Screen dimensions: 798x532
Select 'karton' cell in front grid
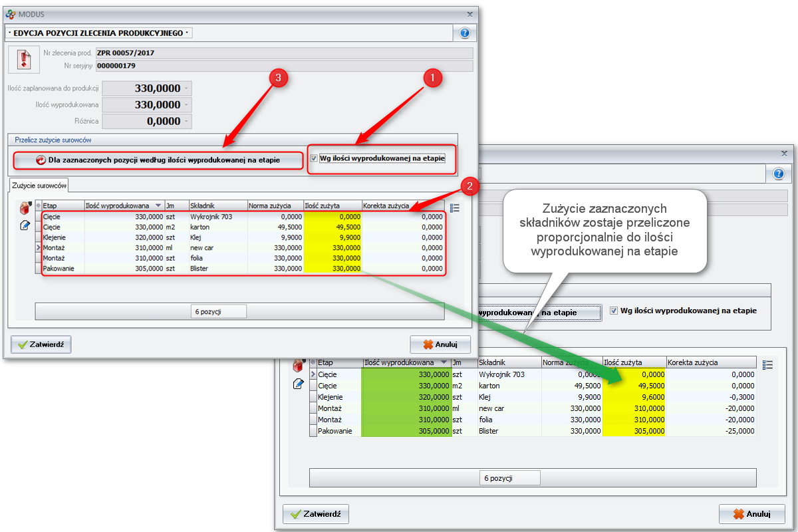coord(218,227)
